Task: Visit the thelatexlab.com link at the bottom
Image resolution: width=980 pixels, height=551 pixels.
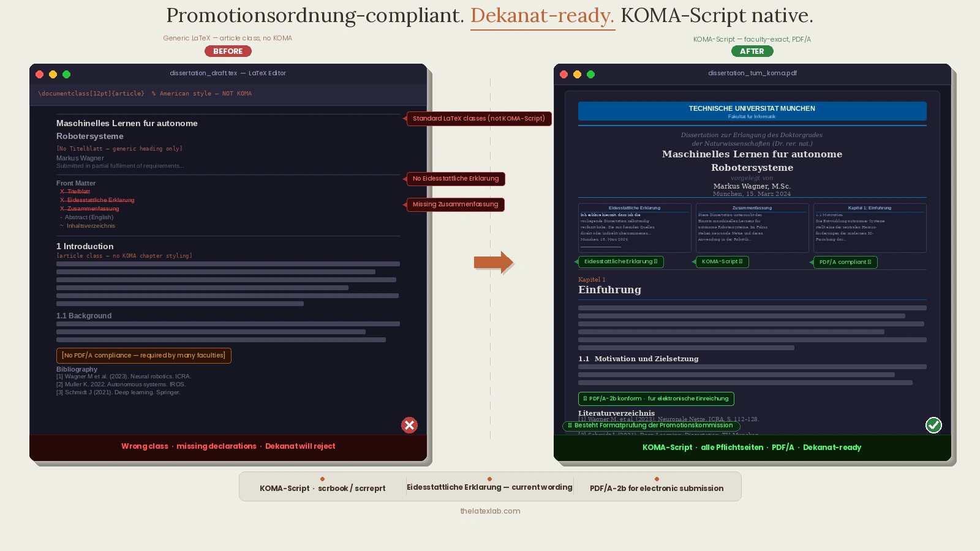Action: tap(490, 511)
